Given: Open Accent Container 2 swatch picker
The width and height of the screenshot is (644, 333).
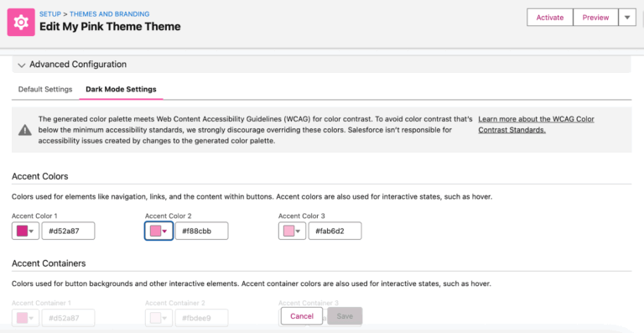Looking at the screenshot, I should (x=158, y=318).
